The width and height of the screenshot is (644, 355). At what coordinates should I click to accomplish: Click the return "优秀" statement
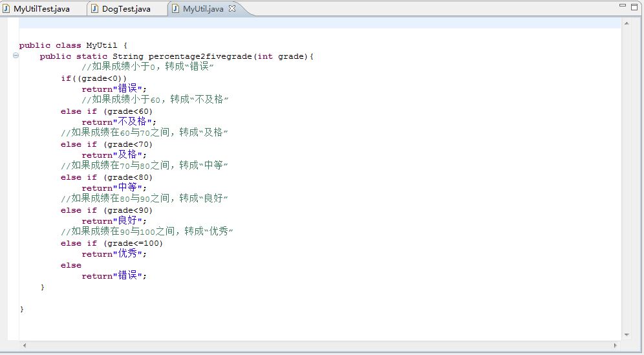click(x=114, y=253)
